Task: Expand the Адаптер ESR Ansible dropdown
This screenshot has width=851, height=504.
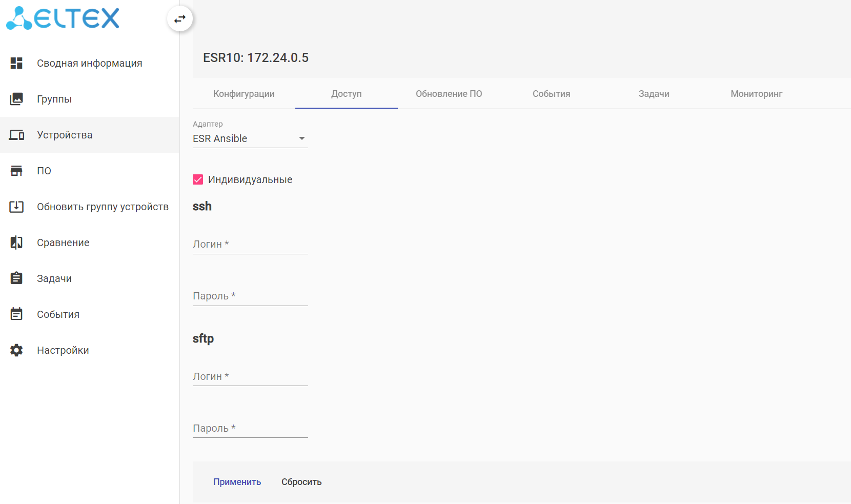Action: 250,138
